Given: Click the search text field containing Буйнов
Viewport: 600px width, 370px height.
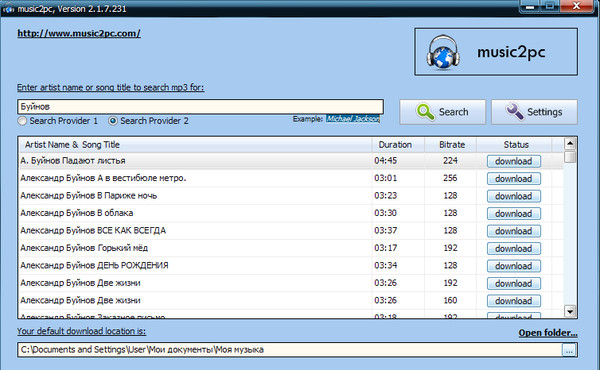Looking at the screenshot, I should click(x=200, y=107).
